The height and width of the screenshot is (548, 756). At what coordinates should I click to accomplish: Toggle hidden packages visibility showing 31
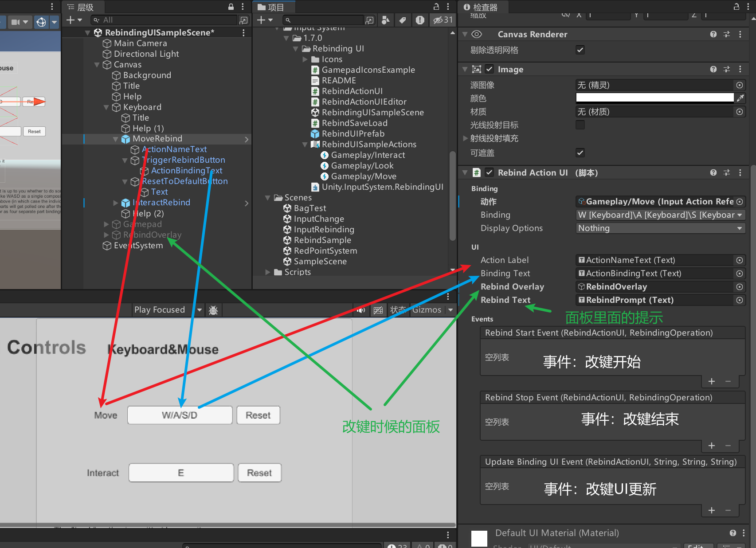click(443, 20)
